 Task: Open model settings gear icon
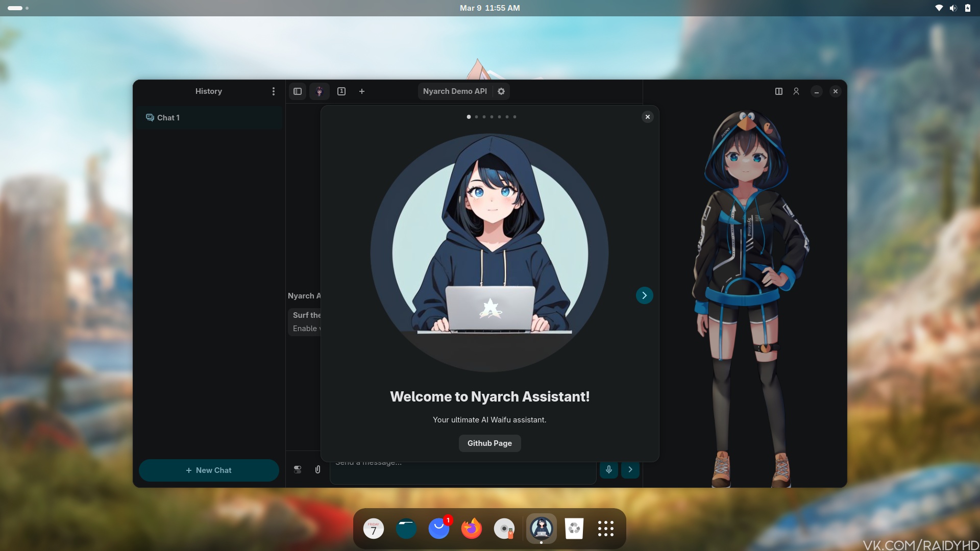click(501, 91)
